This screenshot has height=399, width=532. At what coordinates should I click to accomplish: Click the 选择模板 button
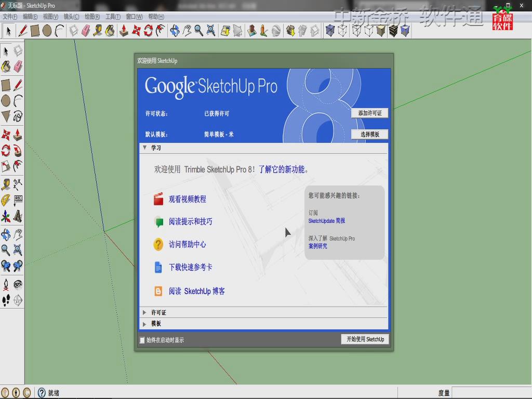[370, 135]
